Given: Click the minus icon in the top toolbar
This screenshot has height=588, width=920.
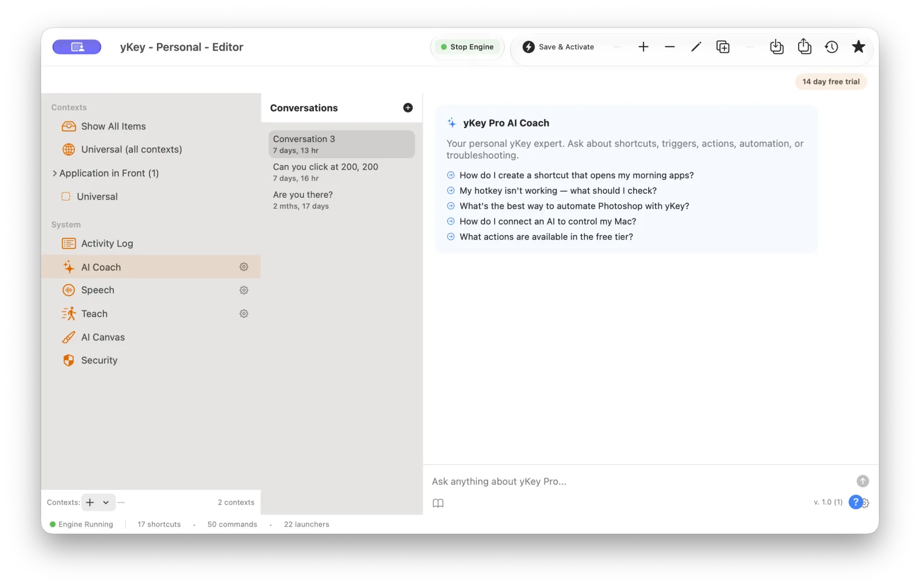Looking at the screenshot, I should click(x=670, y=47).
